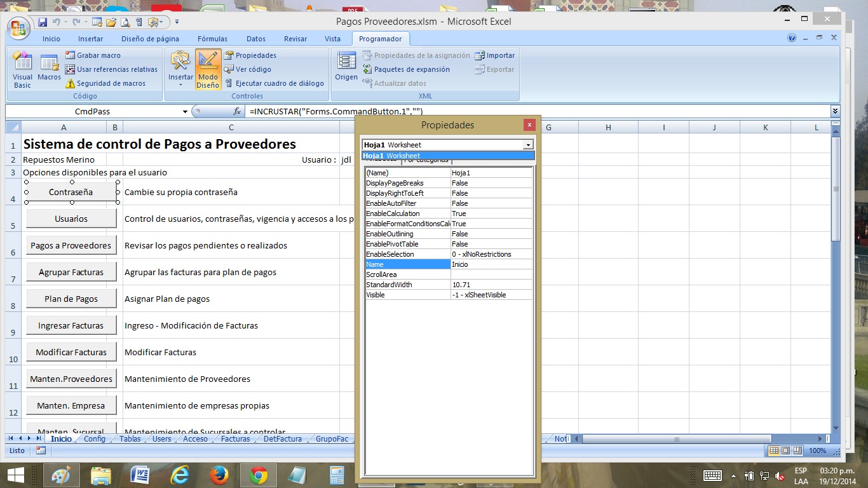Viewport: 868px width, 488px height.
Task: Open Excel Help icon
Action: [x=792, y=37]
